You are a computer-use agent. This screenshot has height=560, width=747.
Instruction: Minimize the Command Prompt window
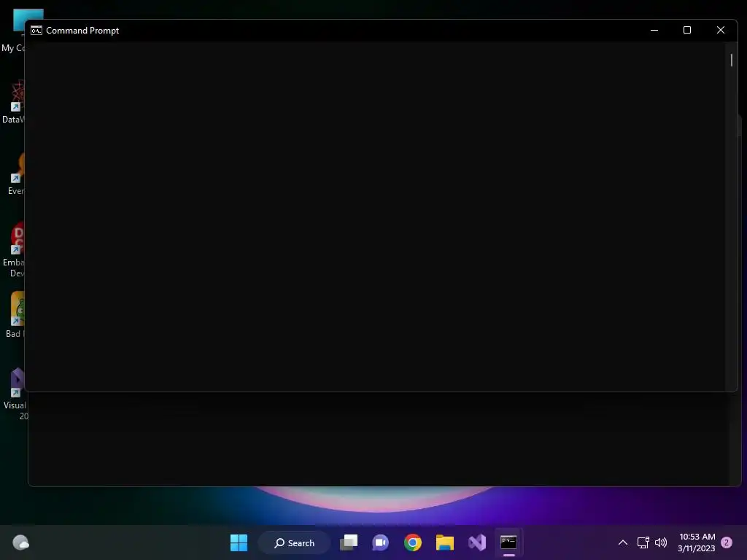(x=654, y=30)
